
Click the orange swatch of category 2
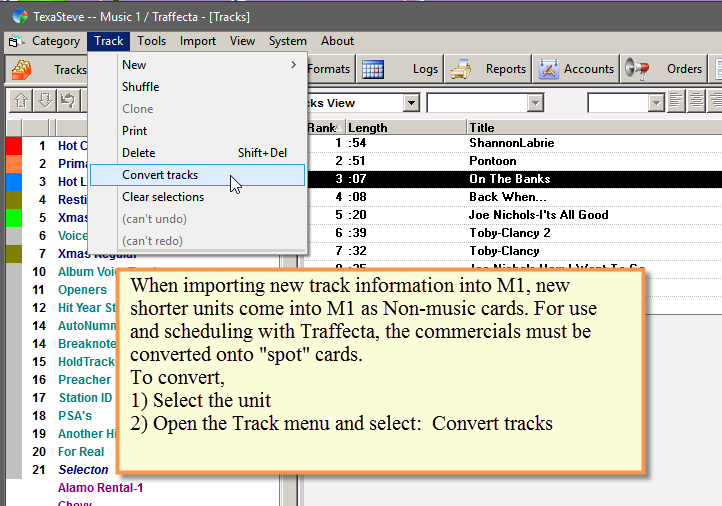click(x=14, y=164)
